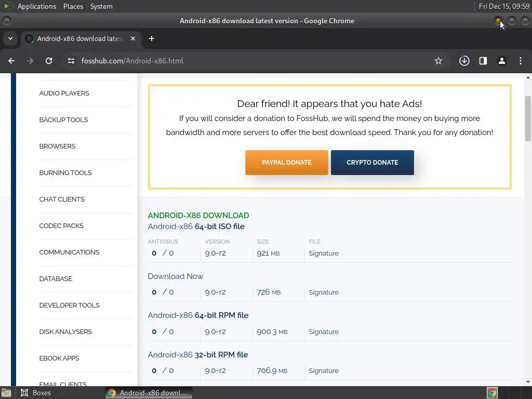Click the Applications menu logo icon
This screenshot has height=399, width=532.
click(9, 6)
